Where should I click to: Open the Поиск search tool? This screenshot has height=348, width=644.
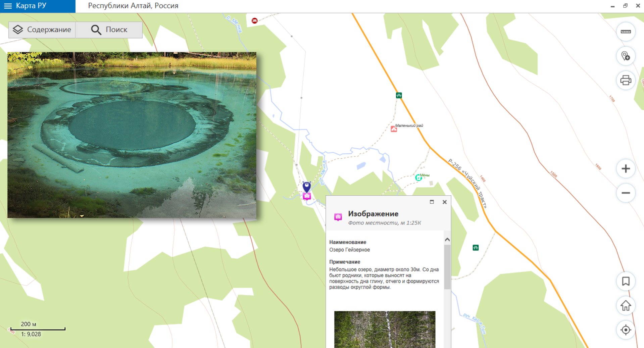pos(109,30)
